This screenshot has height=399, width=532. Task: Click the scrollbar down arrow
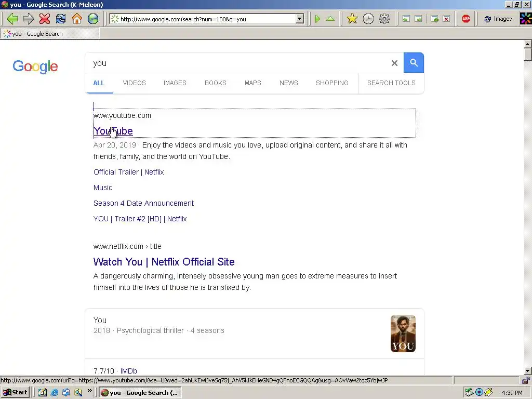(x=528, y=371)
